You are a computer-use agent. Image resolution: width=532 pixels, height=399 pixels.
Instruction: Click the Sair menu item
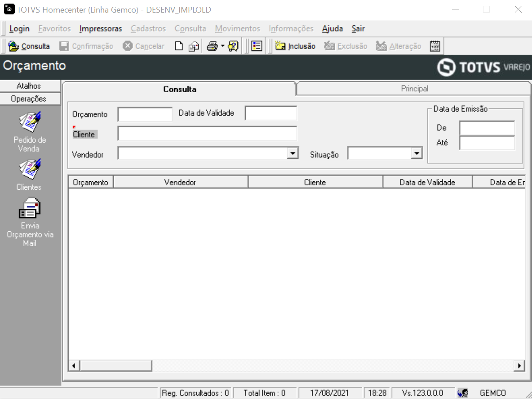click(358, 28)
